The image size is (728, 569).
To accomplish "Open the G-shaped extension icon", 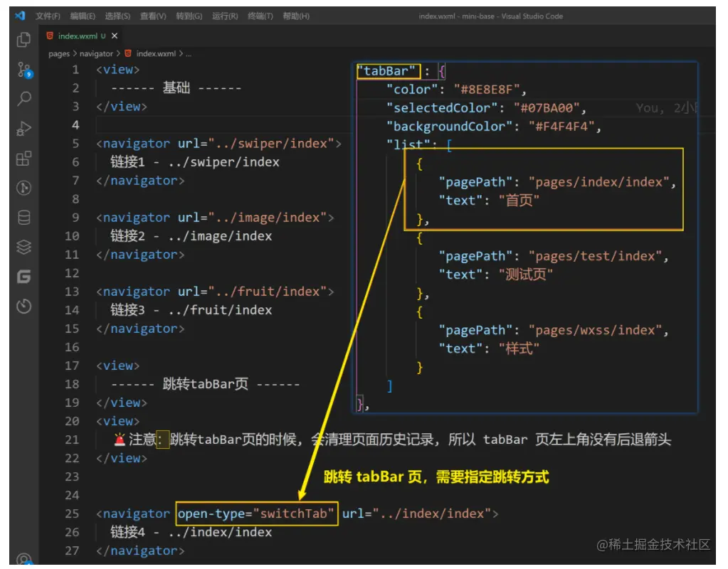I will pos(23,277).
